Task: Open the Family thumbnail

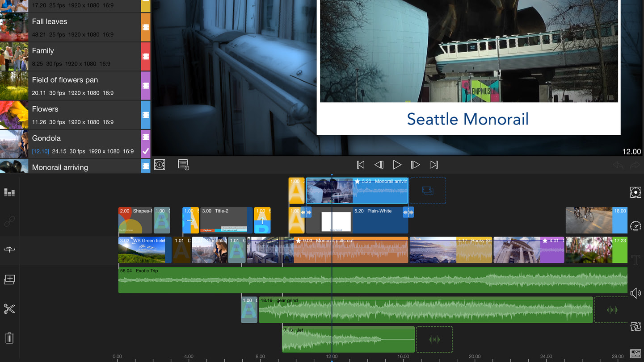Action: 14,57
